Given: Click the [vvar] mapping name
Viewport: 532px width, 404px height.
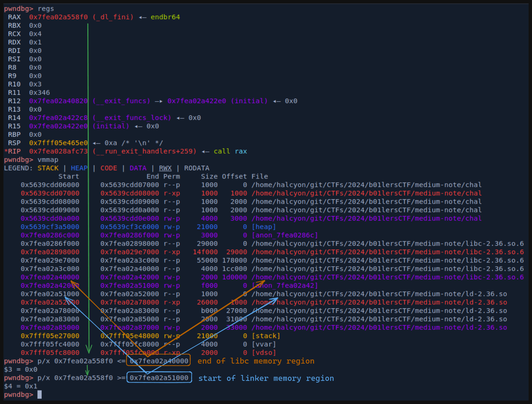Looking at the screenshot, I should [x=264, y=344].
